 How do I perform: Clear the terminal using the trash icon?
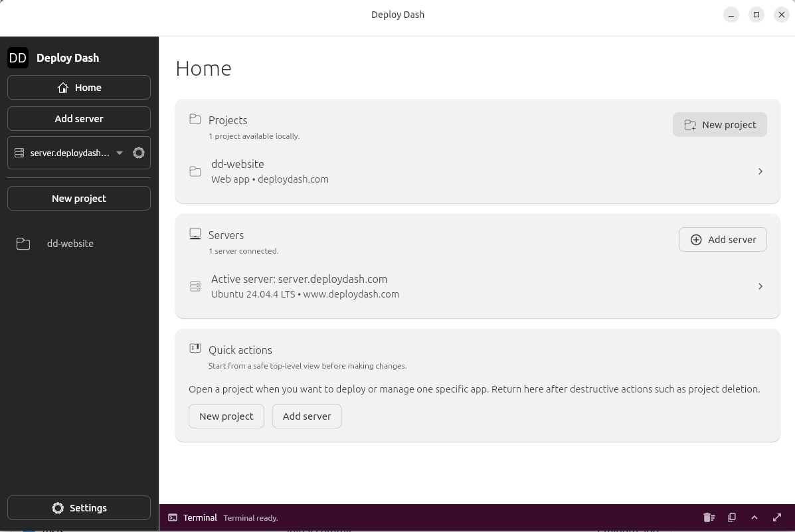coord(709,517)
